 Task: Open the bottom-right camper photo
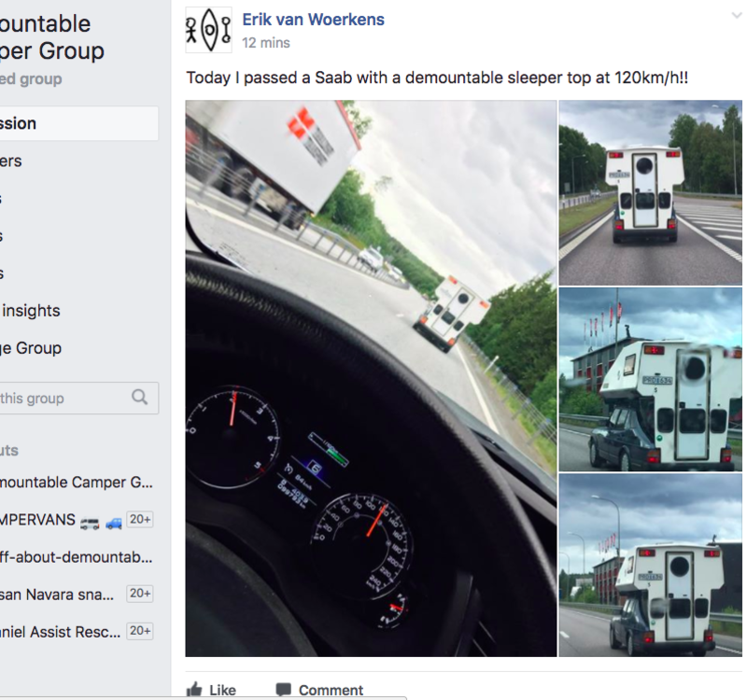click(x=650, y=566)
